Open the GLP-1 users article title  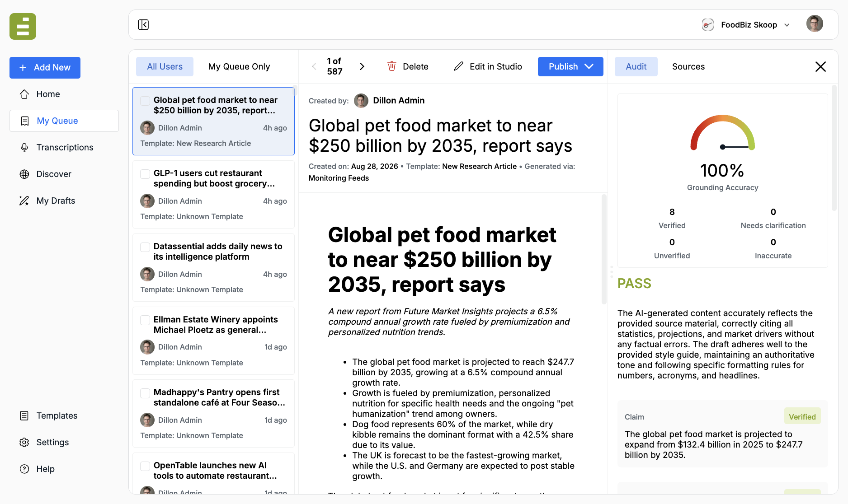coord(214,178)
